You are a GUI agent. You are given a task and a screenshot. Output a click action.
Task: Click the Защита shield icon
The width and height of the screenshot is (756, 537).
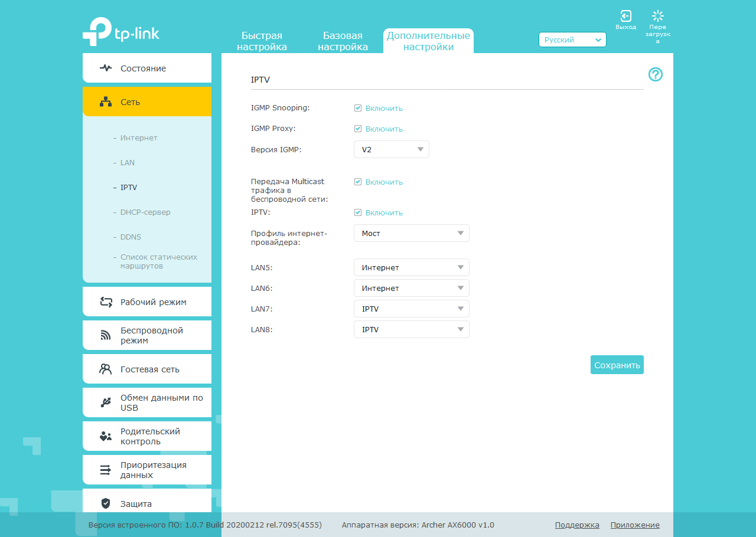coord(106,503)
